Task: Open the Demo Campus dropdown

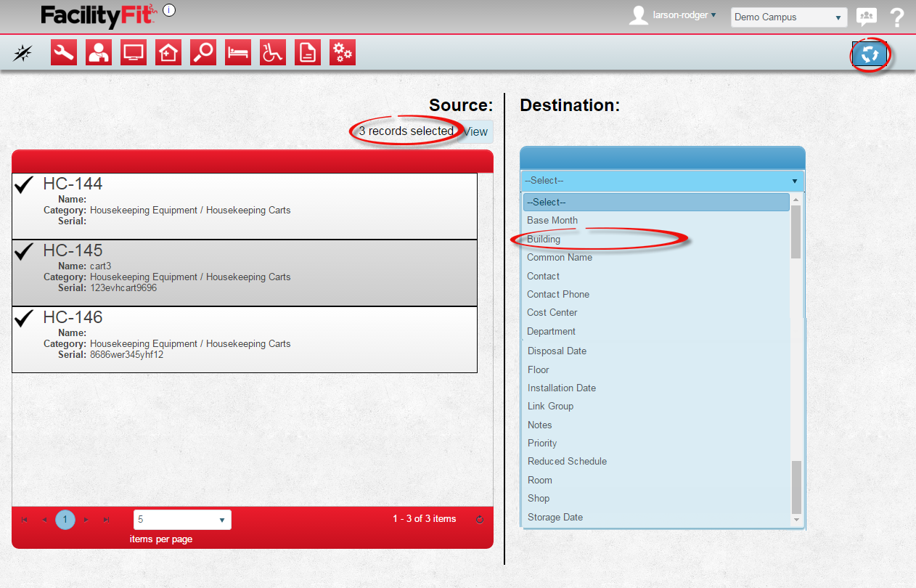Action: click(x=788, y=17)
